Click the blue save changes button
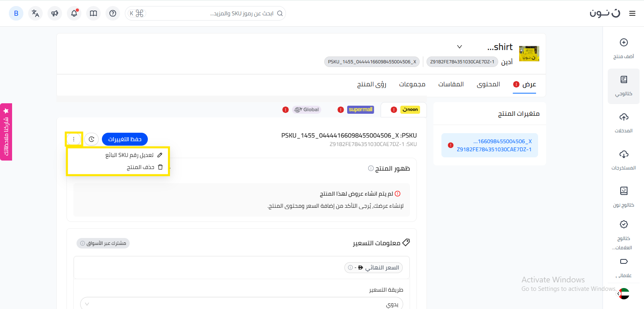Screen dimensions: 644x309 (x=125, y=139)
